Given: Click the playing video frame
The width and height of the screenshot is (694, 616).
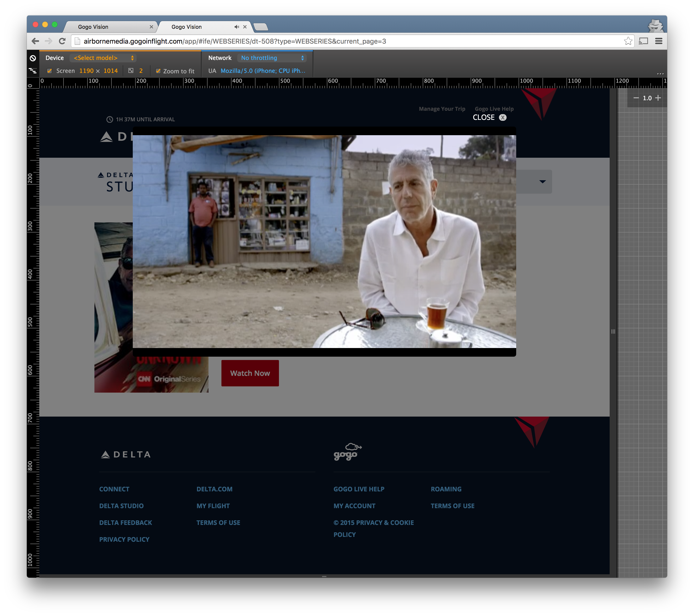Looking at the screenshot, I should [324, 241].
